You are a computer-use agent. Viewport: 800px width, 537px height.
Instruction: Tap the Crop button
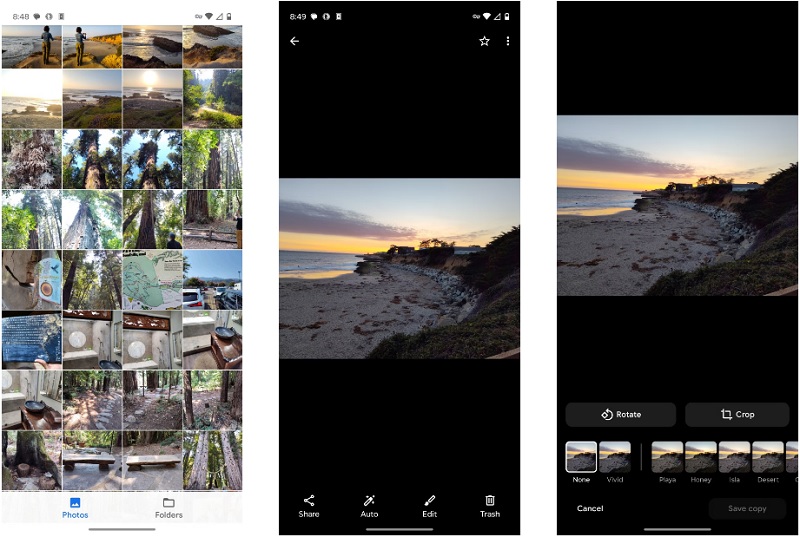pyautogui.click(x=737, y=415)
